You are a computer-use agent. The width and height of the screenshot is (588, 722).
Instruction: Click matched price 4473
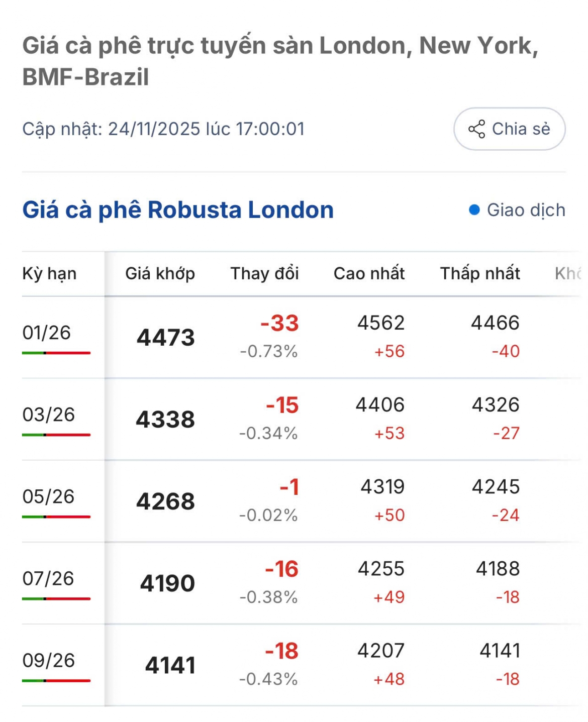coord(165,338)
